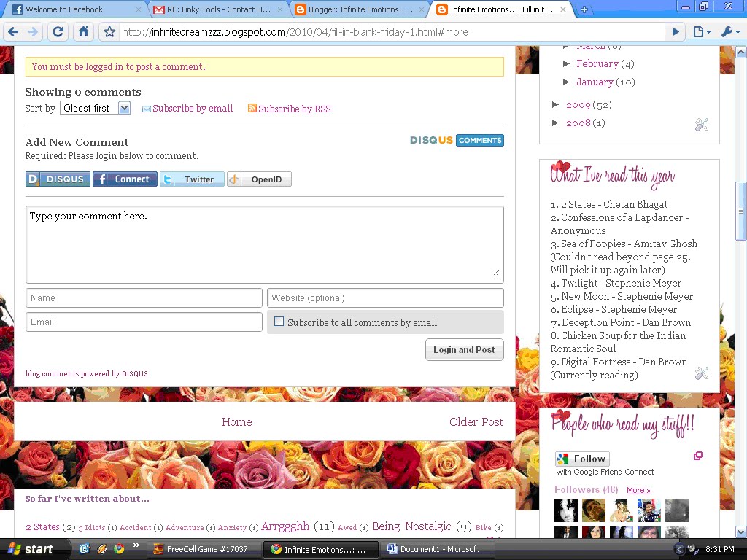
Task: Click the browser reload icon
Action: pos(58,32)
